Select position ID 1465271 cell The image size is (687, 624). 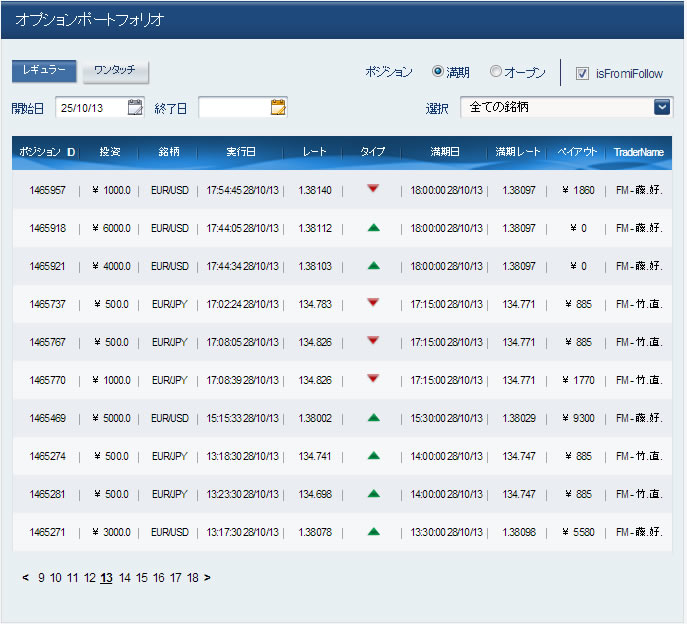pyautogui.click(x=47, y=532)
